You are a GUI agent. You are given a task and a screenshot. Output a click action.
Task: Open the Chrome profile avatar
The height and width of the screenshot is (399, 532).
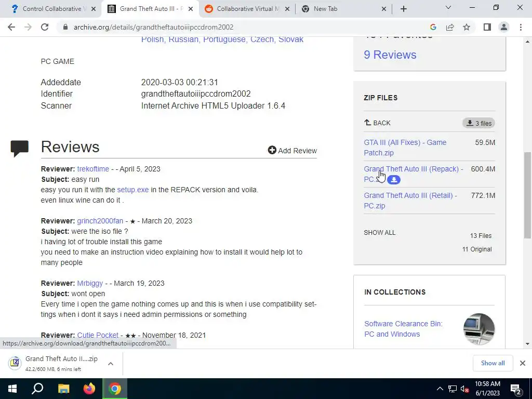504,27
